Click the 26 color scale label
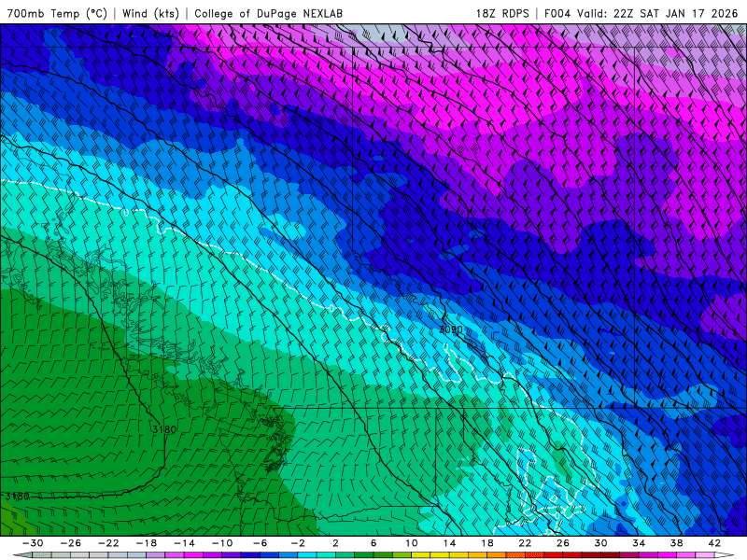The image size is (747, 560). [563, 543]
